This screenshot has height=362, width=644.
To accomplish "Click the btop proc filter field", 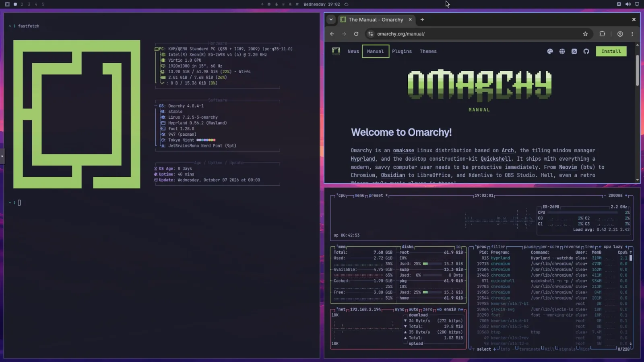I will tap(498, 247).
